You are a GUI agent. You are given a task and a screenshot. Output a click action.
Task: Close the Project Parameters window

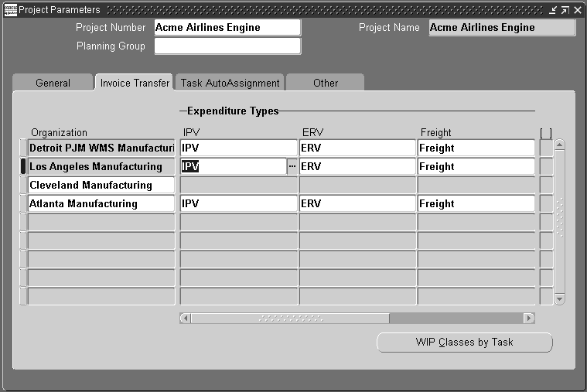click(578, 10)
